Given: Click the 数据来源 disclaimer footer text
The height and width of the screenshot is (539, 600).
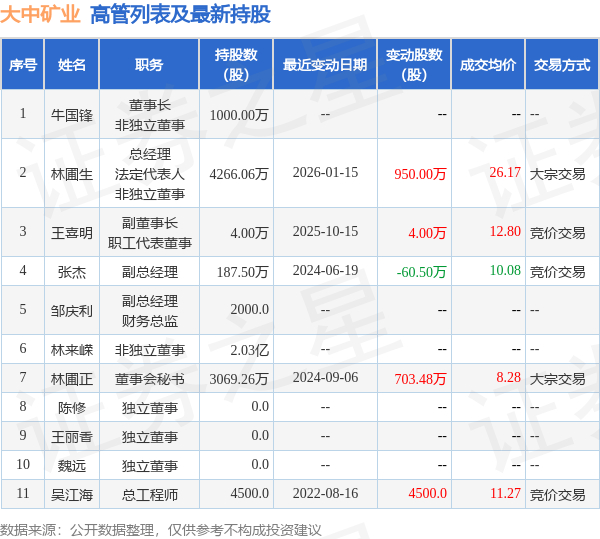Looking at the screenshot, I should tap(161, 530).
